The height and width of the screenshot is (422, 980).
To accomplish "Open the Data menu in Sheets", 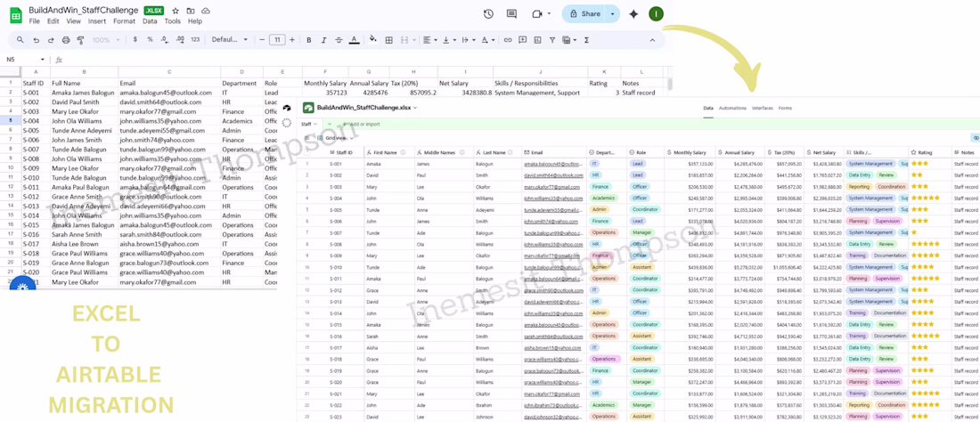I will (150, 21).
